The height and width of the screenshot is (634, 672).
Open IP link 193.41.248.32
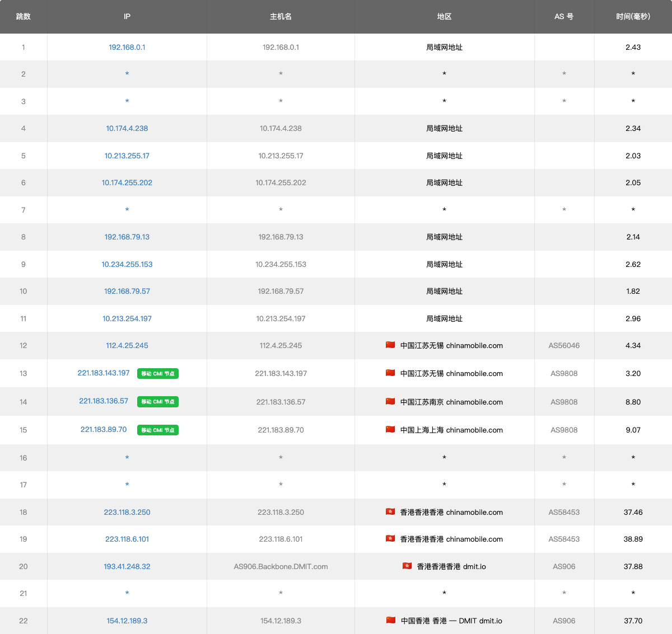[x=127, y=566]
